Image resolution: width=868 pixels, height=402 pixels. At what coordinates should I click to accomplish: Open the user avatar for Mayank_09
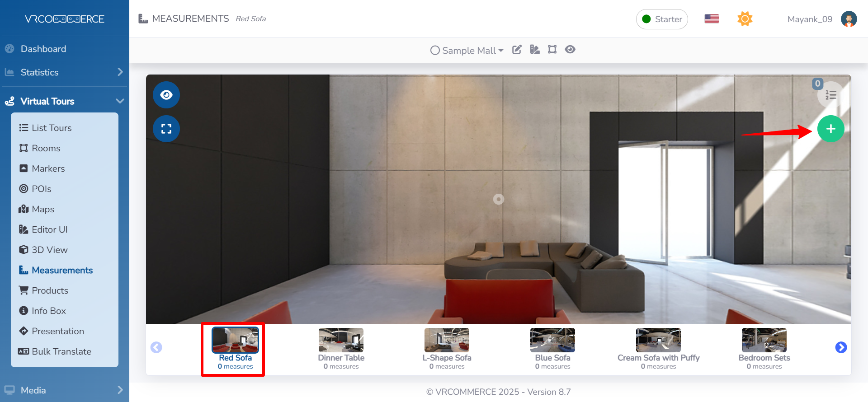click(x=849, y=19)
